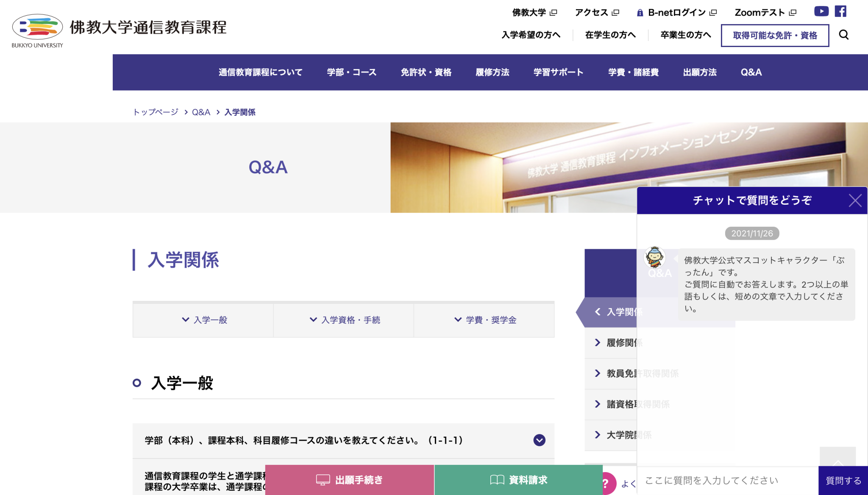Image resolution: width=868 pixels, height=495 pixels.
Task: Expand the 1-1-1 question with circle chevron
Action: point(539,440)
